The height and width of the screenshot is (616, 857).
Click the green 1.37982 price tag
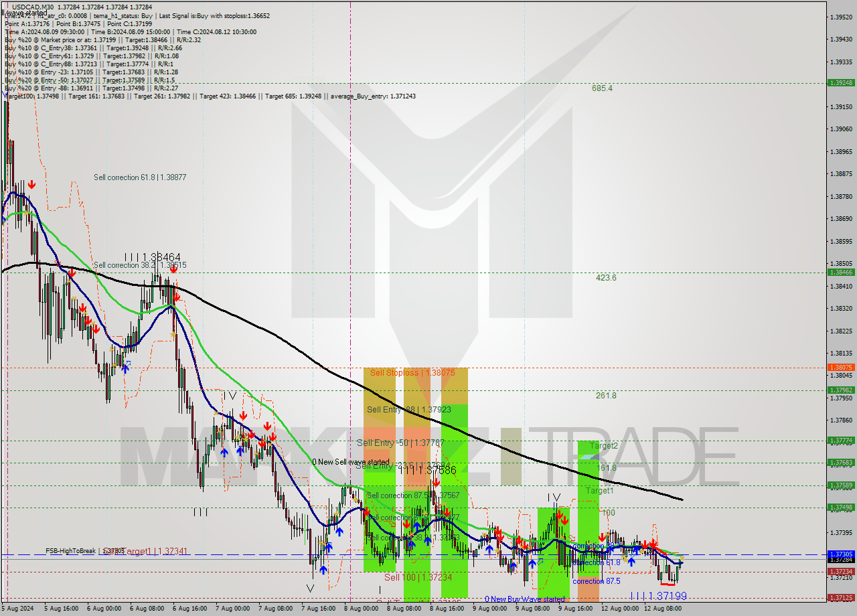pos(840,390)
